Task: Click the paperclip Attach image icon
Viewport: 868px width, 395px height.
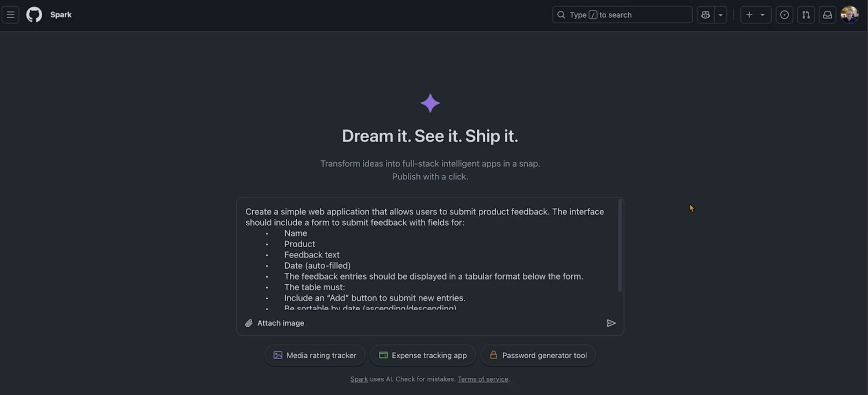Action: pos(249,323)
